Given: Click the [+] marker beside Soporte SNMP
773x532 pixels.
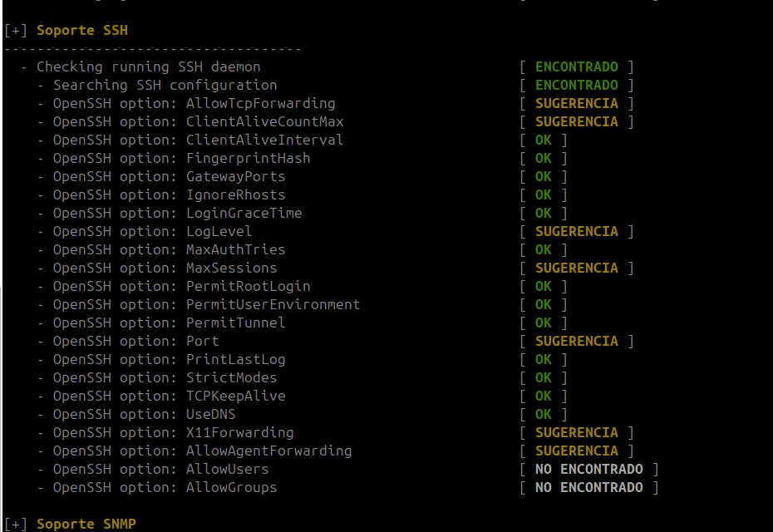Looking at the screenshot, I should click(16, 524).
